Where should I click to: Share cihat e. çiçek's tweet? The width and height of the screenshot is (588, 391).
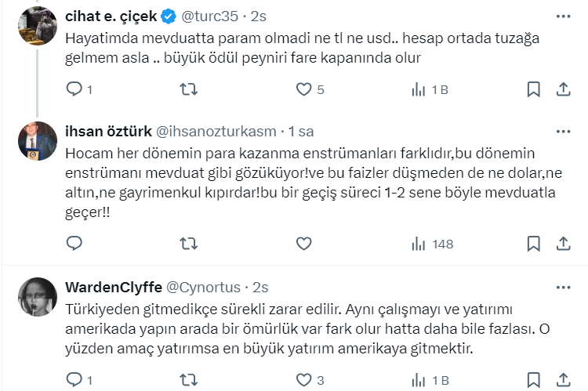(563, 89)
